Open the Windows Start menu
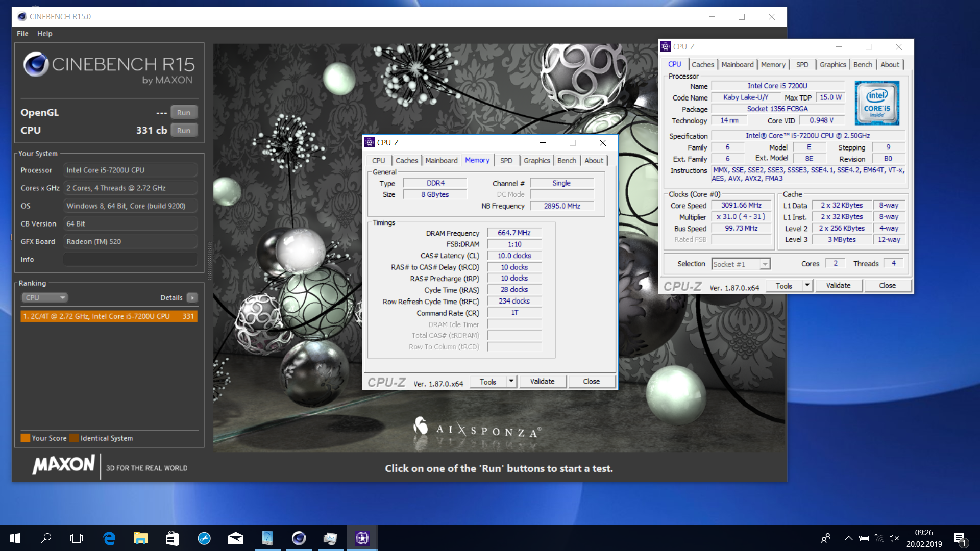This screenshot has height=551, width=980. [15, 538]
